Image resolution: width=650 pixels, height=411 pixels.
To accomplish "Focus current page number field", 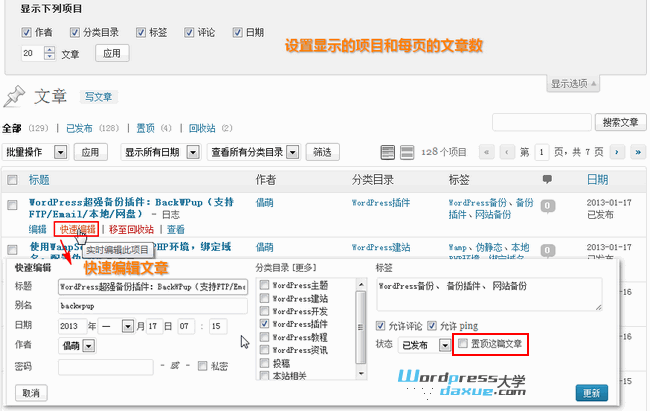I will click(x=542, y=152).
